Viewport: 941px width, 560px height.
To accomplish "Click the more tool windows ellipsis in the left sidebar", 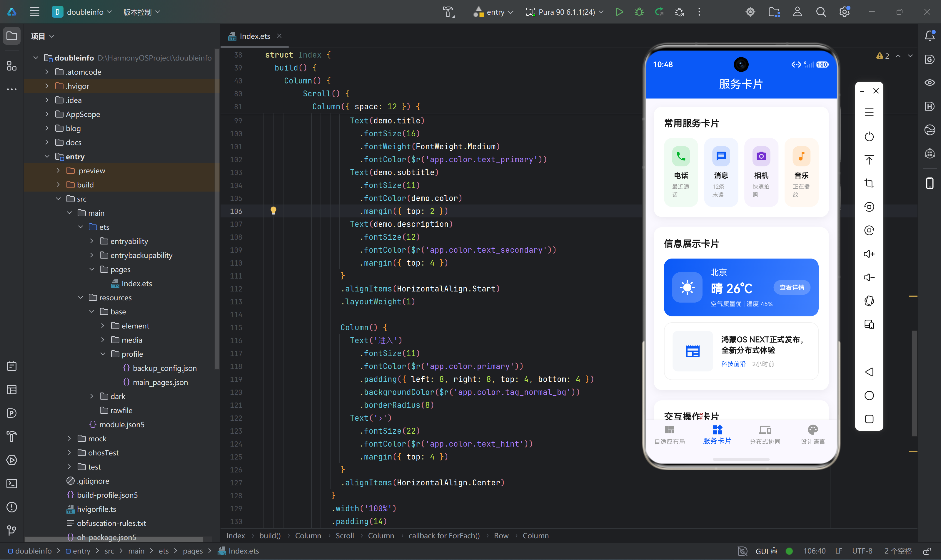I will click(x=12, y=89).
